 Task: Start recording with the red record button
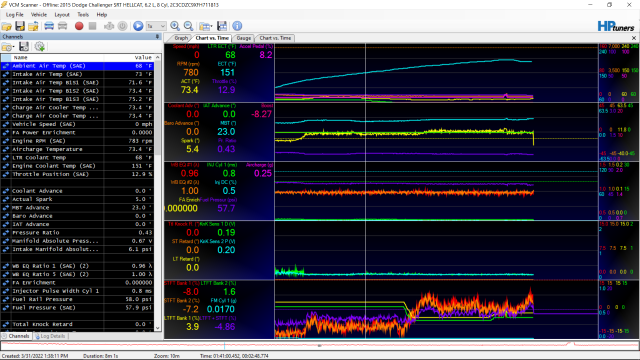pyautogui.click(x=79, y=26)
